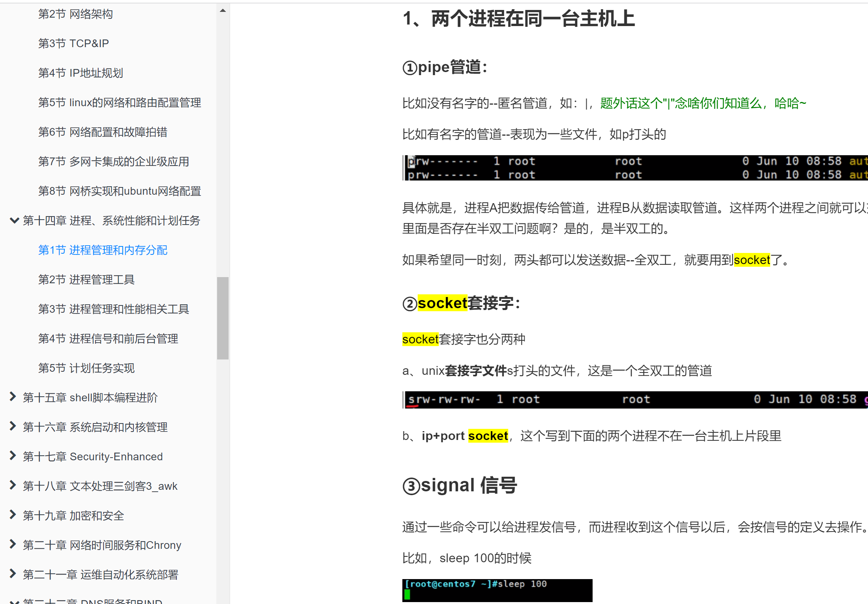Click the sidebar scrollbar thumb
The image size is (868, 604).
(222, 318)
